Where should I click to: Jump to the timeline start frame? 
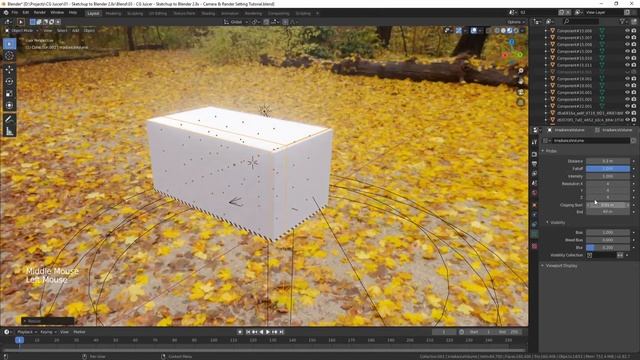[x=248, y=332]
